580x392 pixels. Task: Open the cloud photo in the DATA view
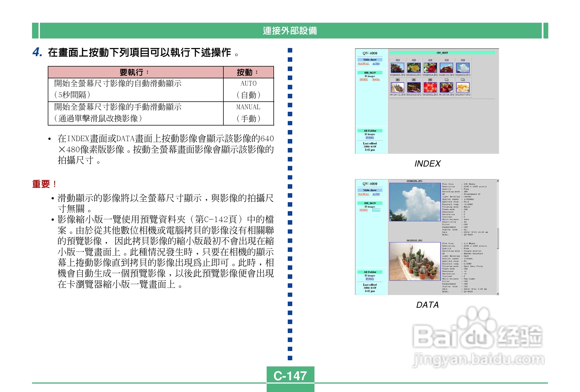[415, 202]
